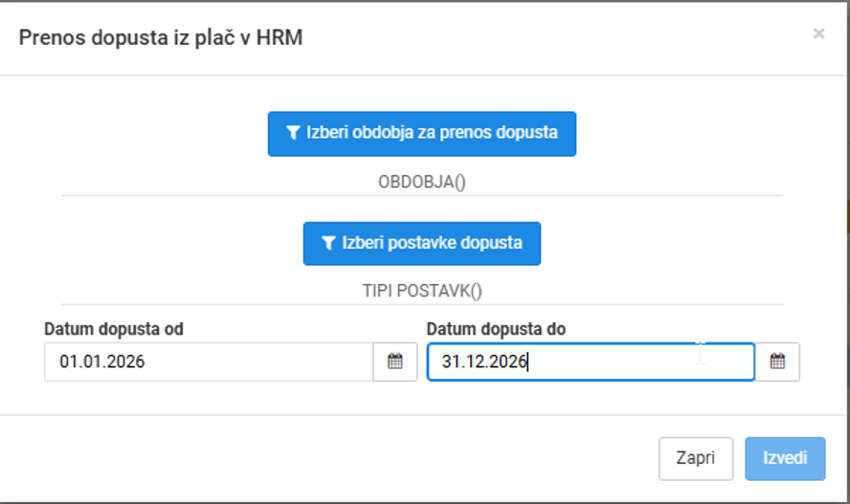
Task: Click the TIPI POSTAVK() summary text
Action: pos(422,292)
